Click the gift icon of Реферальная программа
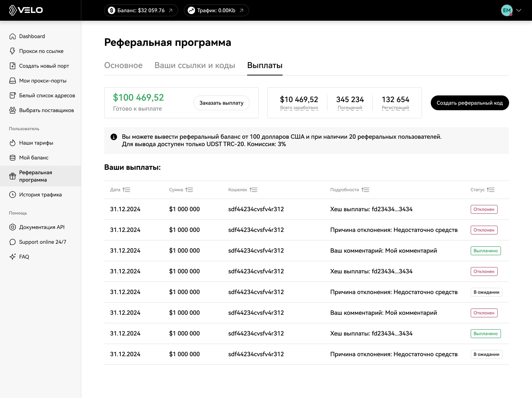Screen dimensions: 532x398 (x=13, y=176)
